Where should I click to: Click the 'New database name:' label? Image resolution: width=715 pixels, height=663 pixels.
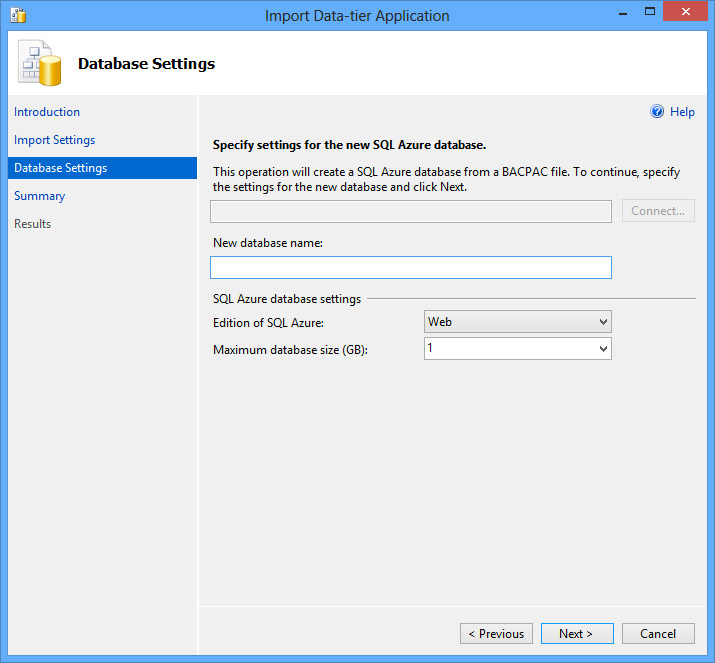pyautogui.click(x=268, y=243)
